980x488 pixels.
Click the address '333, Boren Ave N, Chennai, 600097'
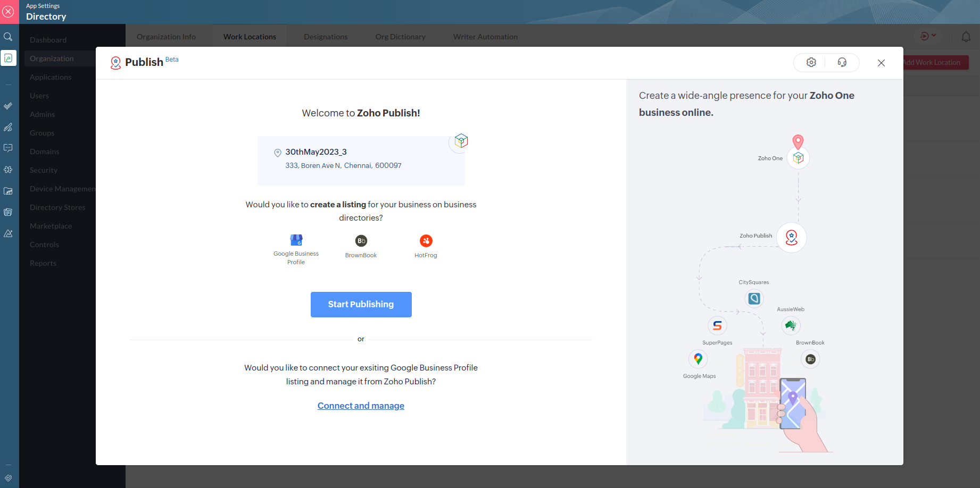coord(343,166)
